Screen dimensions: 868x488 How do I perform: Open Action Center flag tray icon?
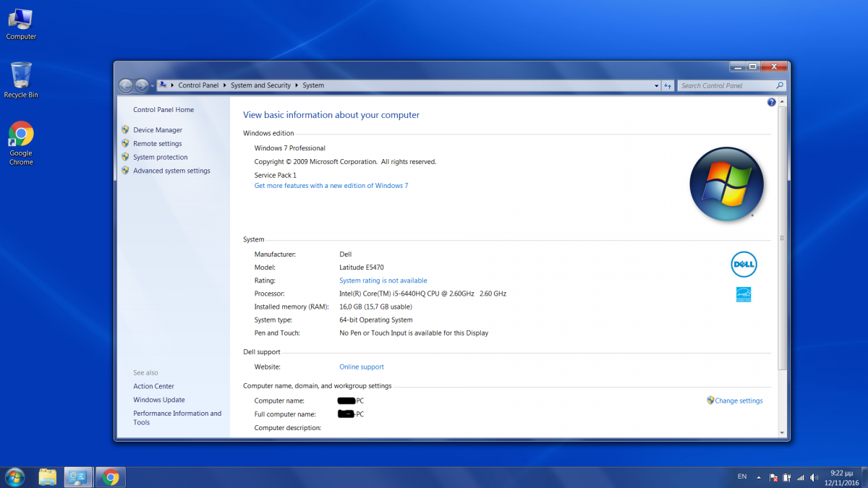point(773,478)
